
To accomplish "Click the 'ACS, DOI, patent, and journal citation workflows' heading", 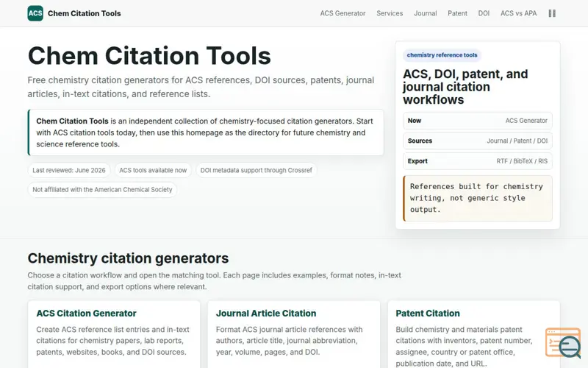I will 465,87.
